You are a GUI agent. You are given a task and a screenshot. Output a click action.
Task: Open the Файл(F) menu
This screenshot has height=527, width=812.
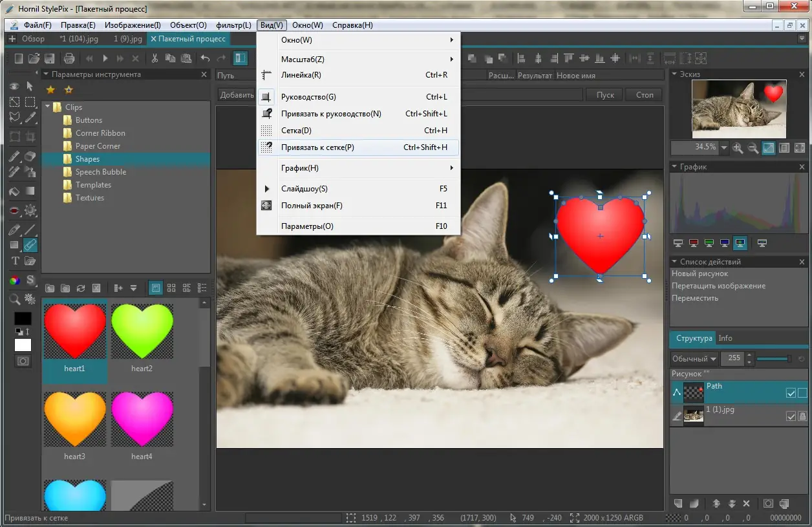(x=37, y=25)
